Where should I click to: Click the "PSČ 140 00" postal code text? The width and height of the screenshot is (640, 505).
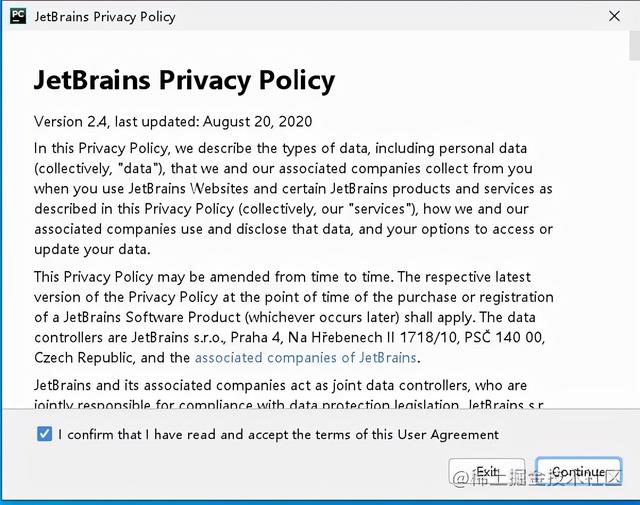[513, 338]
